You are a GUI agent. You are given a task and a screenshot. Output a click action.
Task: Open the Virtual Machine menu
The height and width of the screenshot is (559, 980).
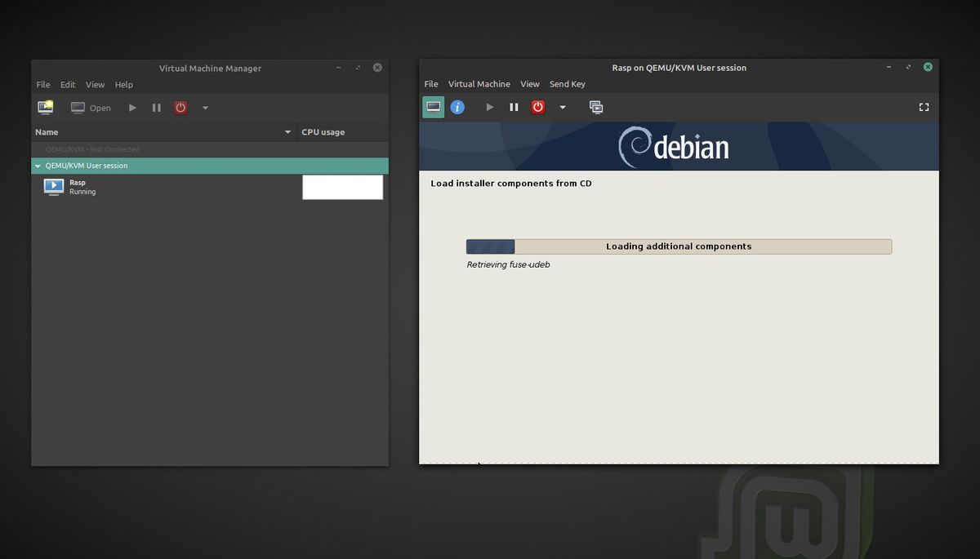tap(479, 83)
